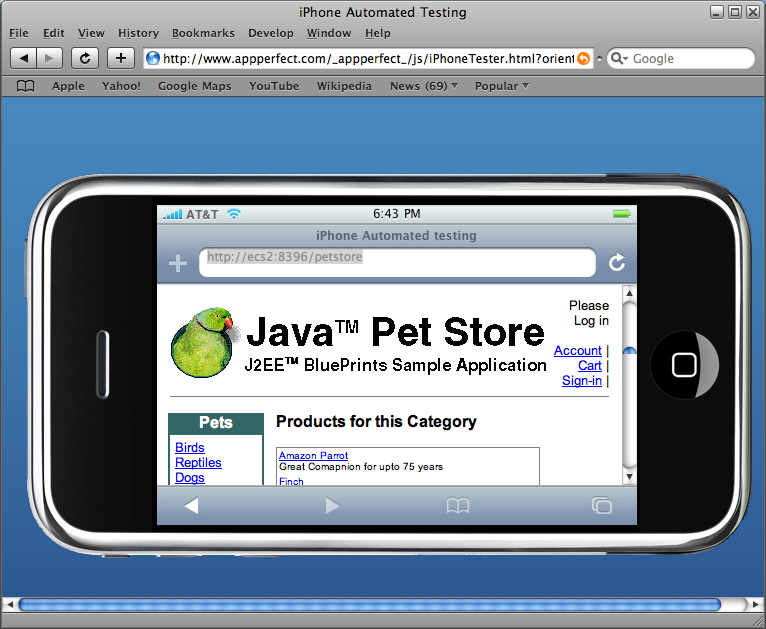This screenshot has width=766, height=629.
Task: Click the Wi-Fi icon in the iPhone status bar
Action: (x=234, y=214)
